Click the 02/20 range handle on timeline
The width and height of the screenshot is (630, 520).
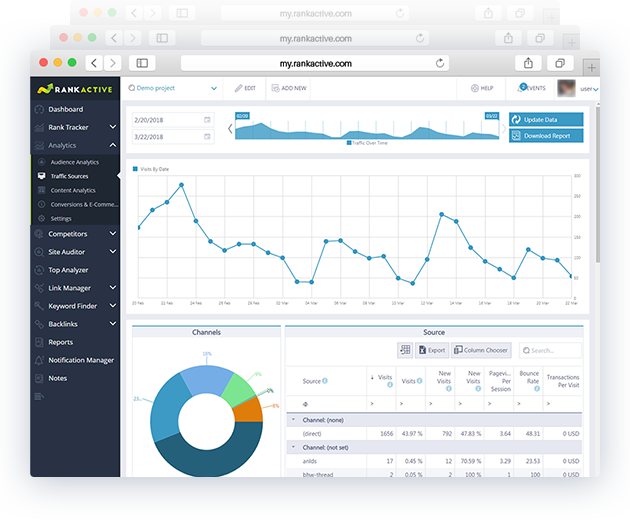click(x=242, y=116)
